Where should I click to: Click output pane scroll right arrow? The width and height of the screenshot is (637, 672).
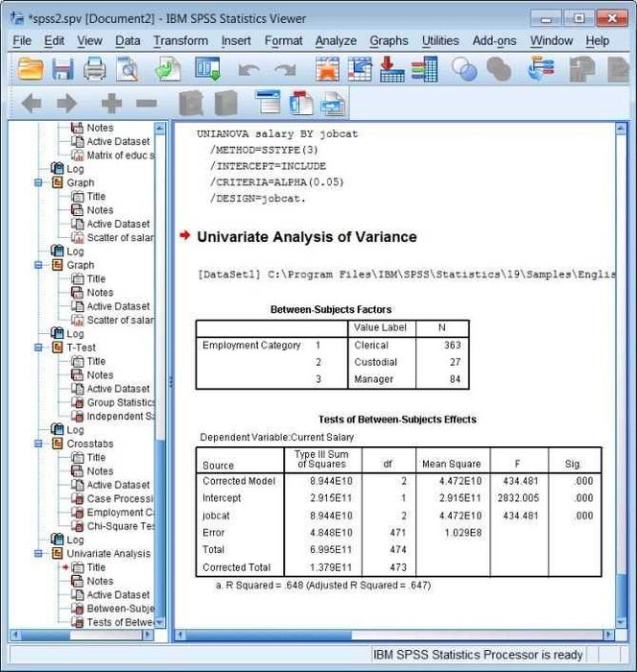click(x=609, y=635)
